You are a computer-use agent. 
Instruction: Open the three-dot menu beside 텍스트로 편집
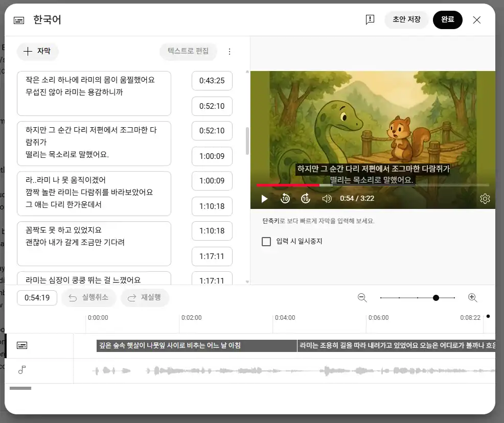[x=230, y=52]
